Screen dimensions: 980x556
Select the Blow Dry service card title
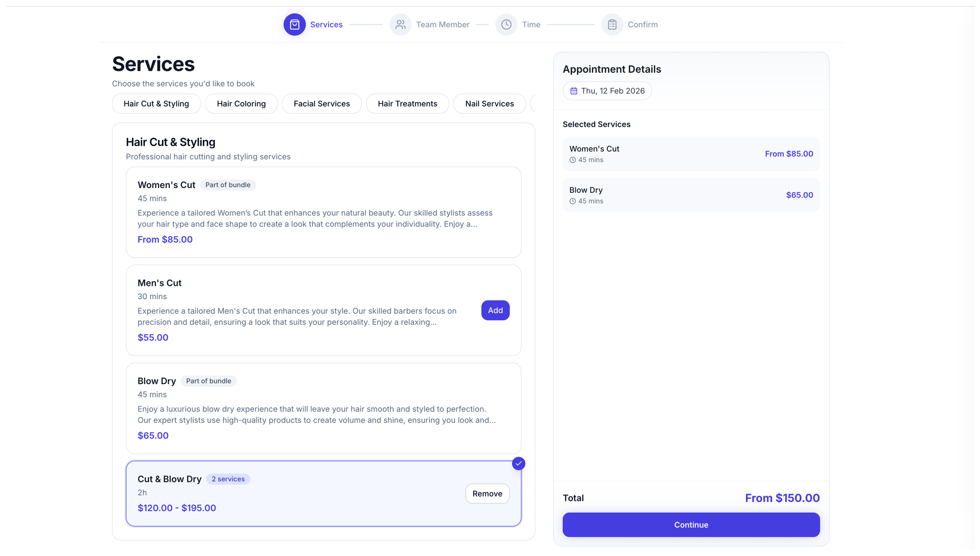(x=156, y=381)
